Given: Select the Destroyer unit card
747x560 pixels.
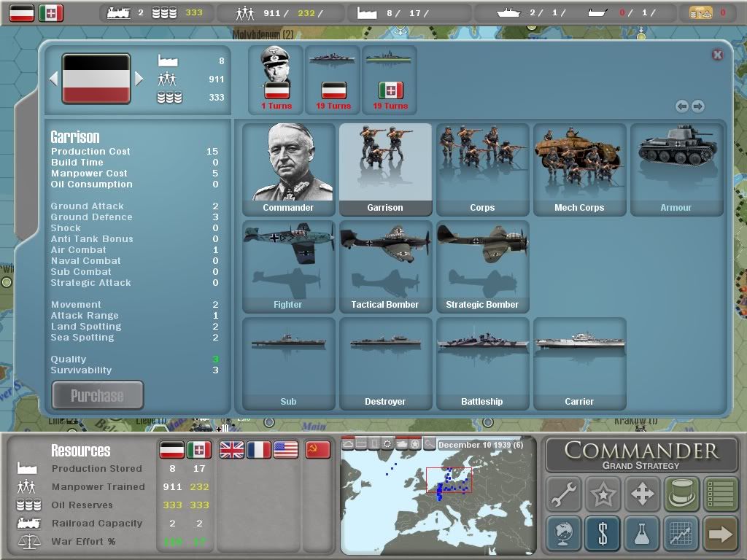Looking at the screenshot, I should tap(385, 364).
